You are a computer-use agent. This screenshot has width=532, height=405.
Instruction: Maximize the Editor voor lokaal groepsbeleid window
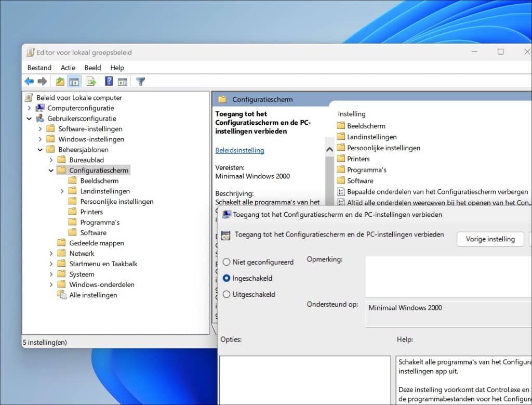tap(500, 51)
